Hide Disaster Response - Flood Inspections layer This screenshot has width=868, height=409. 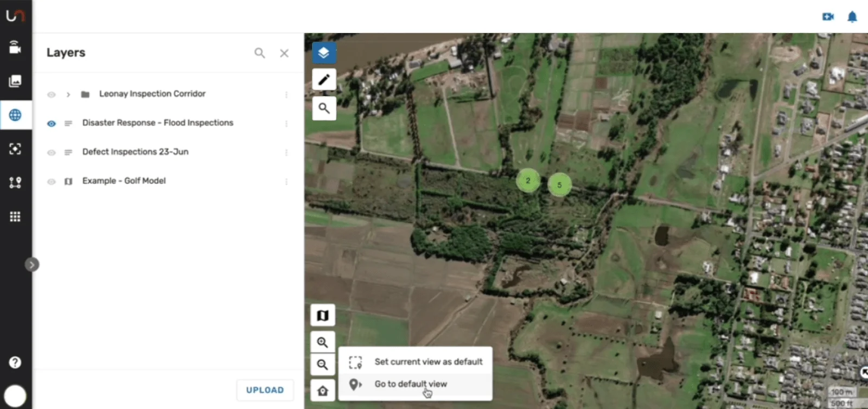coord(52,124)
